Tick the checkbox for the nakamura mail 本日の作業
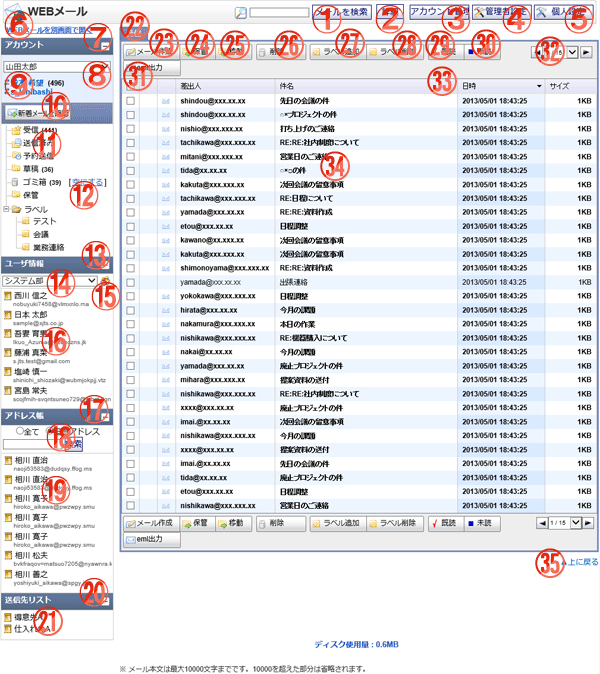 [x=131, y=324]
